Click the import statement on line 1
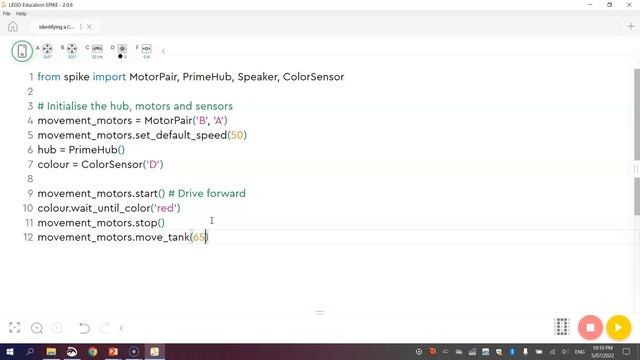This screenshot has height=360, width=640. point(191,77)
